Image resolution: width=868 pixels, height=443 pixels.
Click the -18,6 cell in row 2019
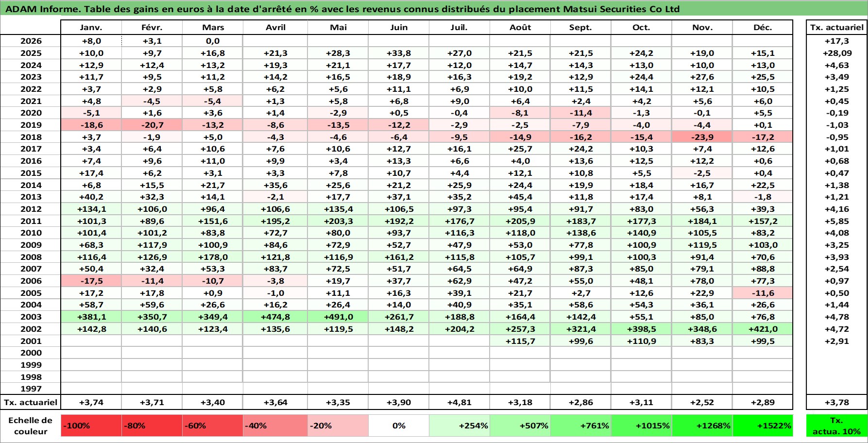[x=91, y=125]
